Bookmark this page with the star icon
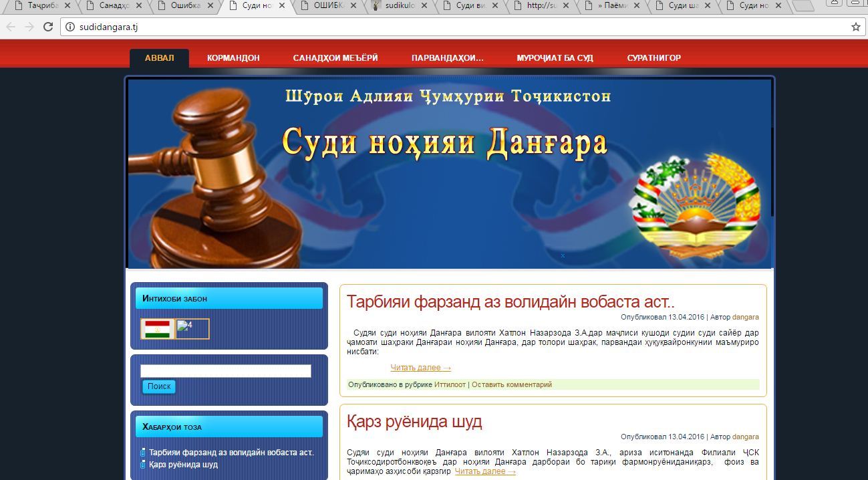The width and height of the screenshot is (868, 480). click(855, 27)
